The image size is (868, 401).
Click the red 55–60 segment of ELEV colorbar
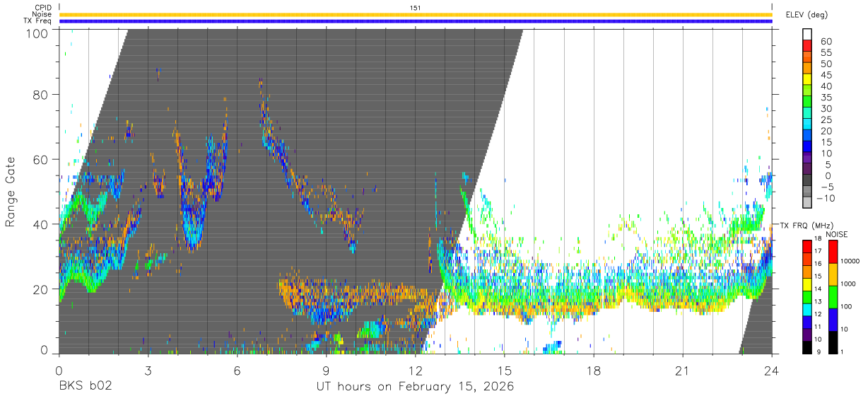tap(807, 46)
